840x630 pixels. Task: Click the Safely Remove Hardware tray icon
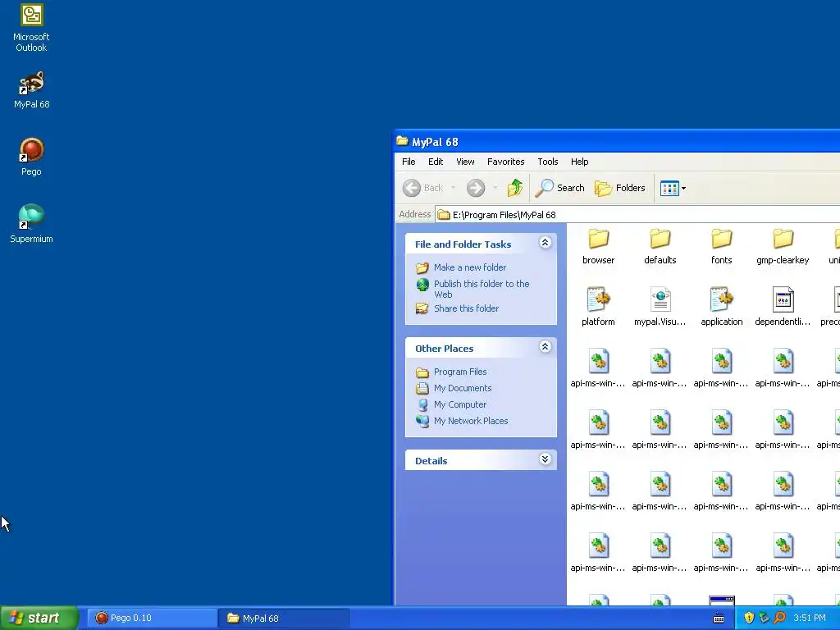coord(764,618)
